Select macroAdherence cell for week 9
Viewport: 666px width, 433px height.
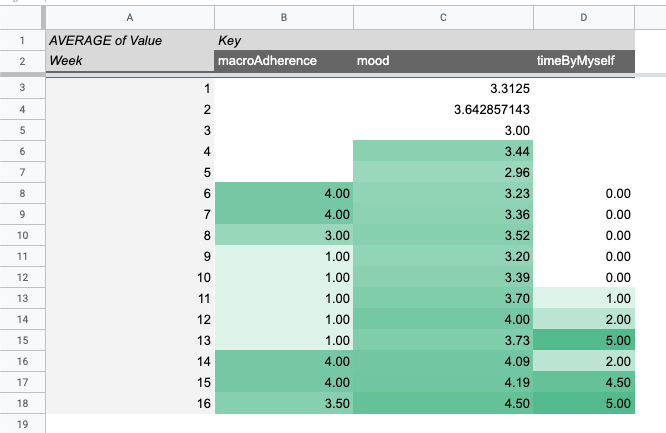click(x=284, y=256)
